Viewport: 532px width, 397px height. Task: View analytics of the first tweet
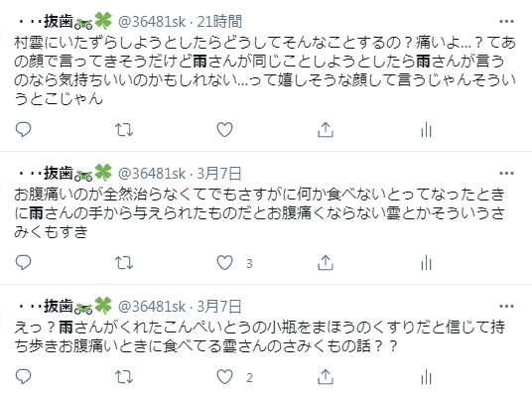(426, 130)
